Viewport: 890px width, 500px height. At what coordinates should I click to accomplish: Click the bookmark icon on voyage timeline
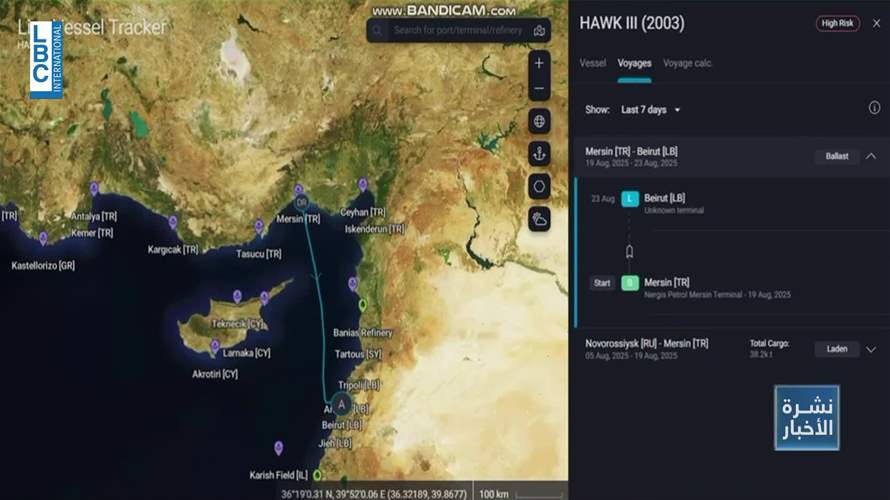[629, 251]
